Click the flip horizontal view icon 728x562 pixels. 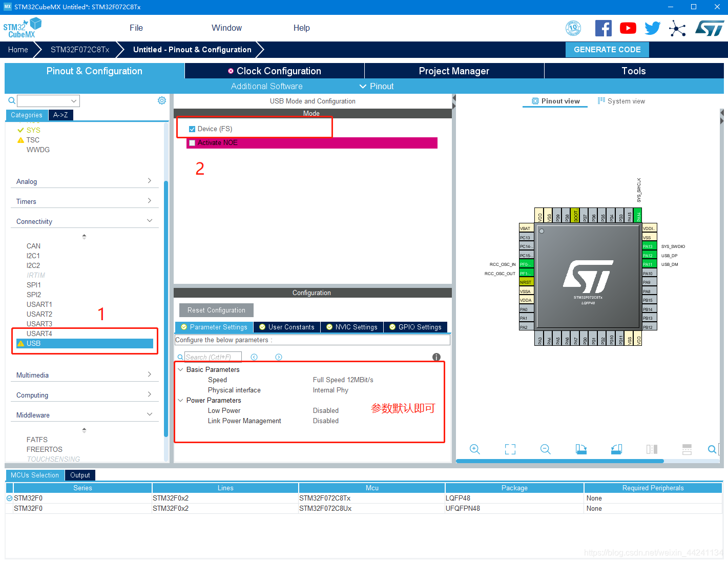coord(652,449)
